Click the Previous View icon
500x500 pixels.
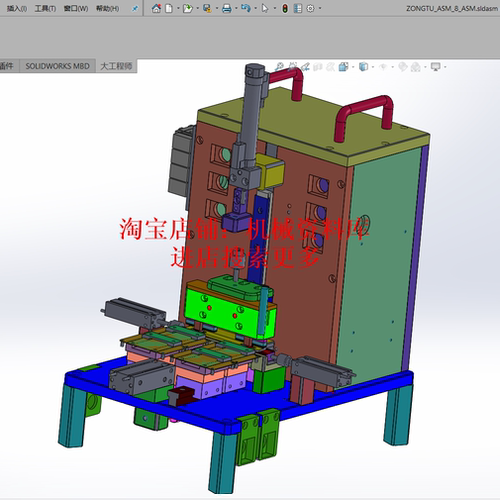point(305,67)
